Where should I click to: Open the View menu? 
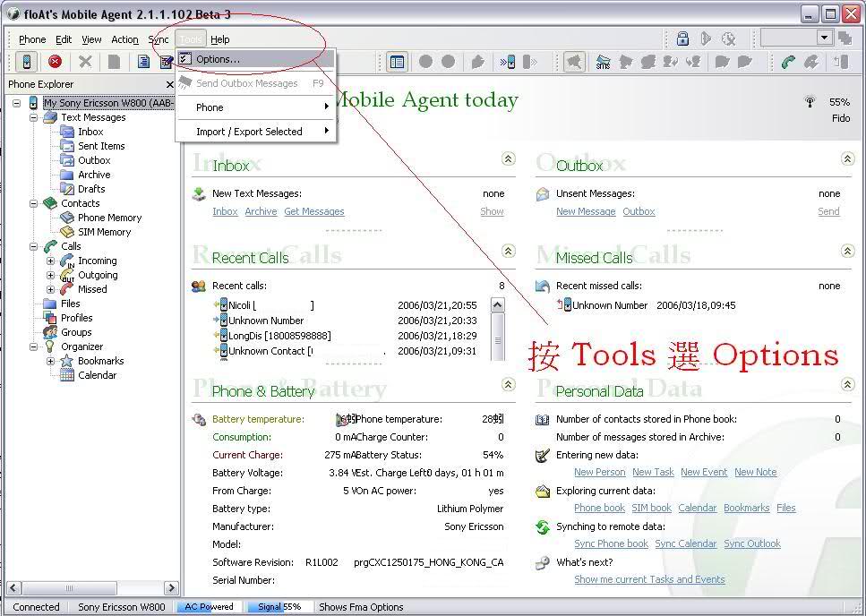click(x=91, y=39)
